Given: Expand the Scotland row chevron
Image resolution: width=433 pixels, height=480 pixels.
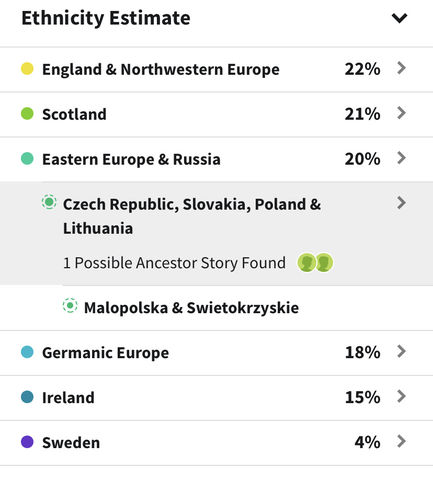Looking at the screenshot, I should (401, 113).
